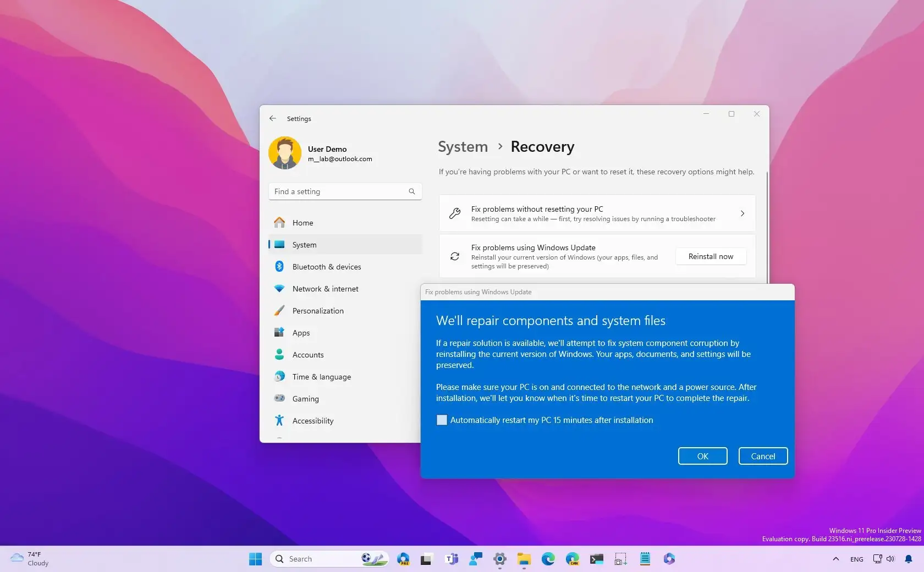924x572 pixels.
Task: Expand Fix problems without resetting your PC
Action: pyautogui.click(x=597, y=213)
